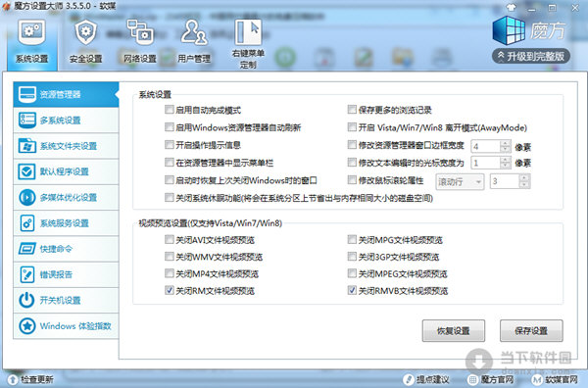Enable 启用自动完成模式 checkbox
Image resolution: width=588 pixels, height=388 pixels.
[x=170, y=110]
